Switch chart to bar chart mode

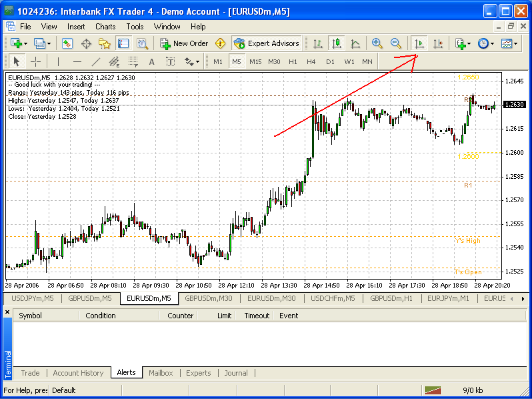pos(318,43)
